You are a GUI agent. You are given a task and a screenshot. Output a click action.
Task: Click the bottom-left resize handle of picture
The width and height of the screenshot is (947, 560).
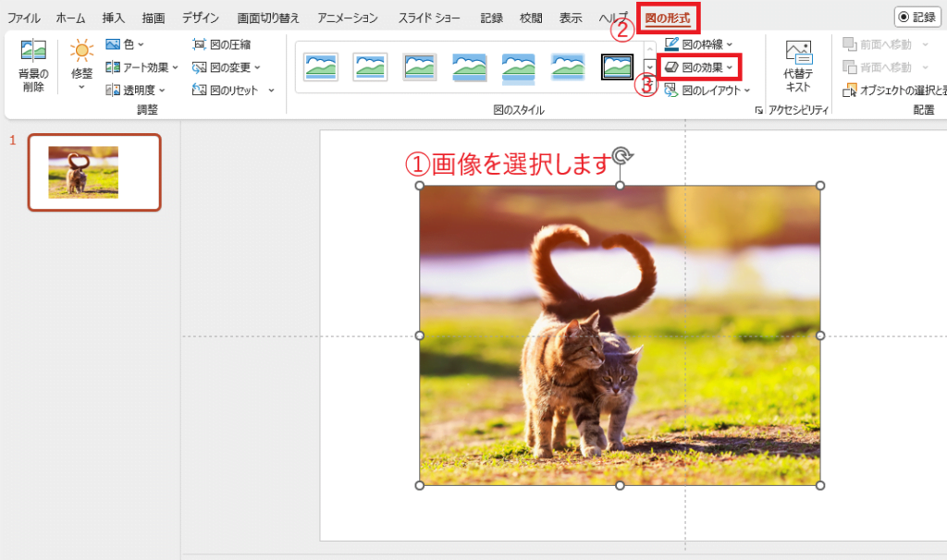click(x=420, y=485)
